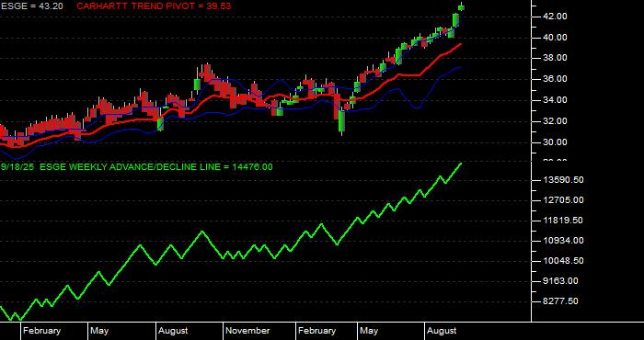
Task: Click the 12705.00 indicator axis value
Action: [x=563, y=200]
